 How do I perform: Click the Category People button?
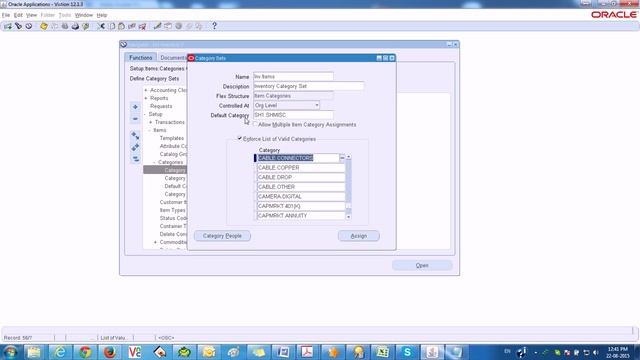[x=222, y=236]
